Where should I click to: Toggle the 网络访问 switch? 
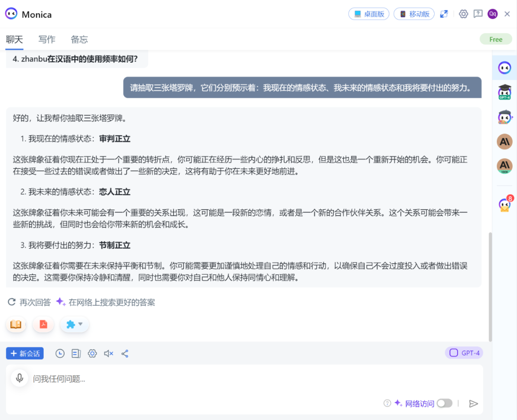coord(444,403)
